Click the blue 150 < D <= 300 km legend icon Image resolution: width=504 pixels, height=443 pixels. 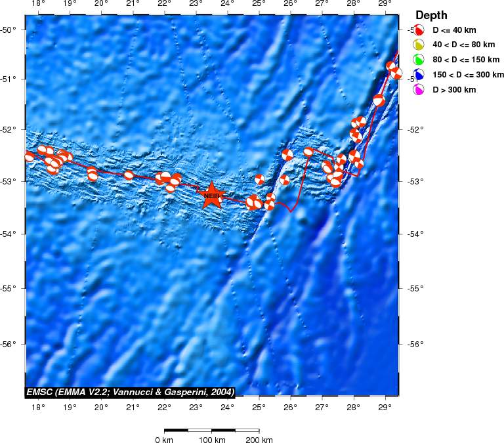[420, 75]
